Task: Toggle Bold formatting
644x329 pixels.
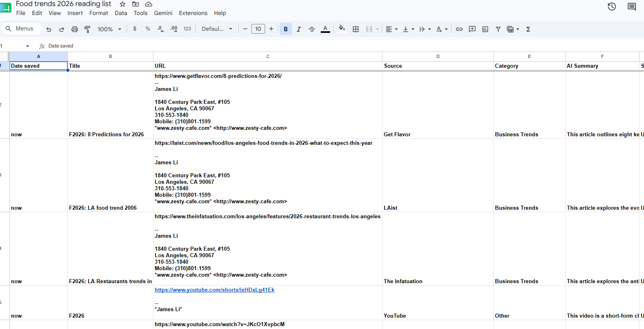Action: [286, 29]
